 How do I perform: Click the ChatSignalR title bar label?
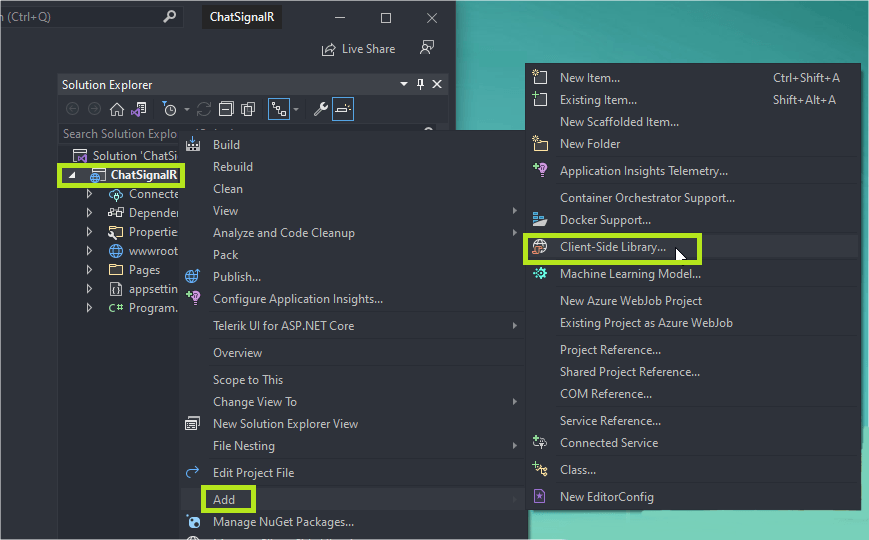click(242, 17)
